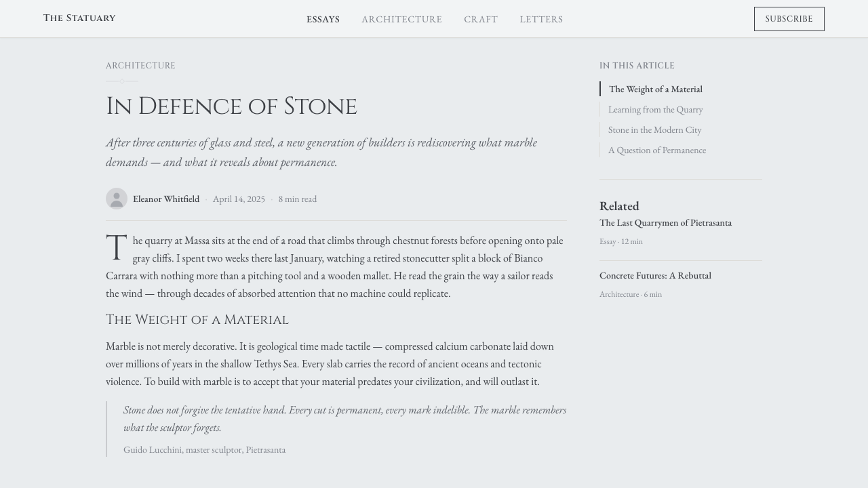Click the Related sidebar heading
This screenshot has height=488, width=868.
[619, 206]
